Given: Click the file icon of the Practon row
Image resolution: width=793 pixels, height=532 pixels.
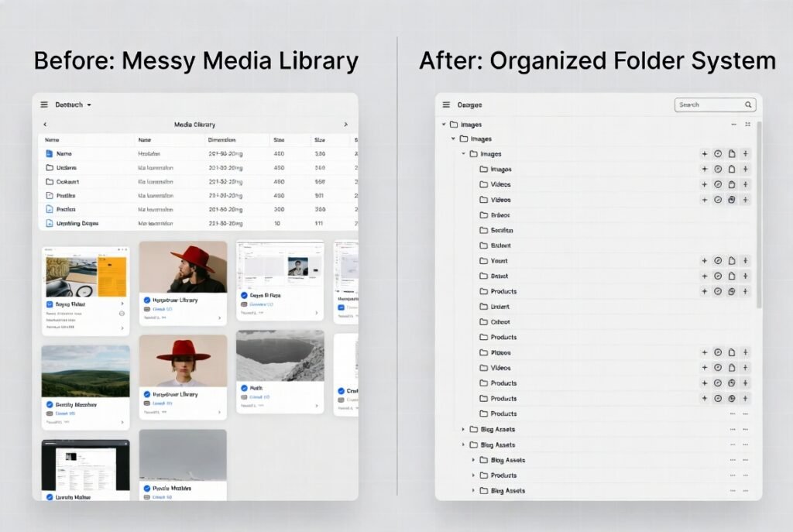Looking at the screenshot, I should coord(50,209).
